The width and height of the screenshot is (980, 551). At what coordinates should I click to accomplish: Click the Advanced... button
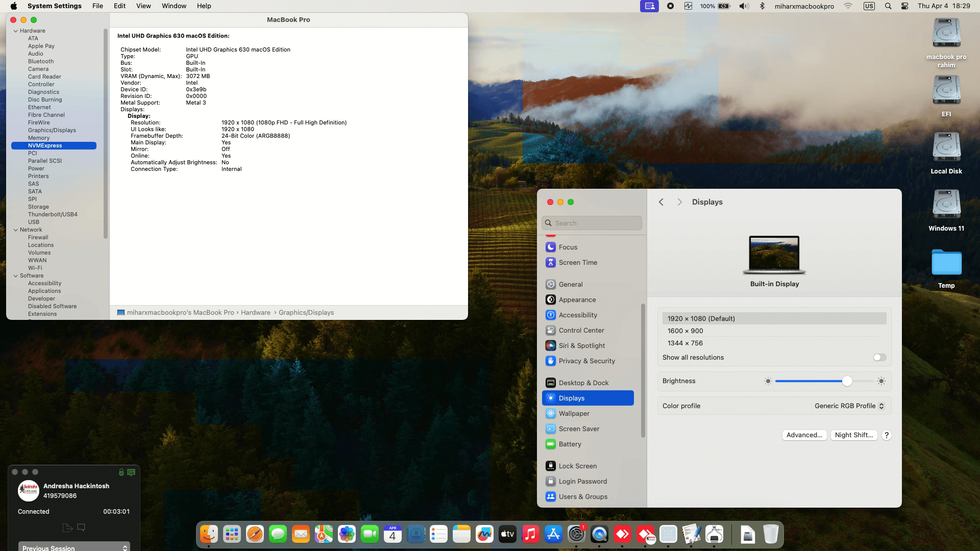[x=804, y=435]
